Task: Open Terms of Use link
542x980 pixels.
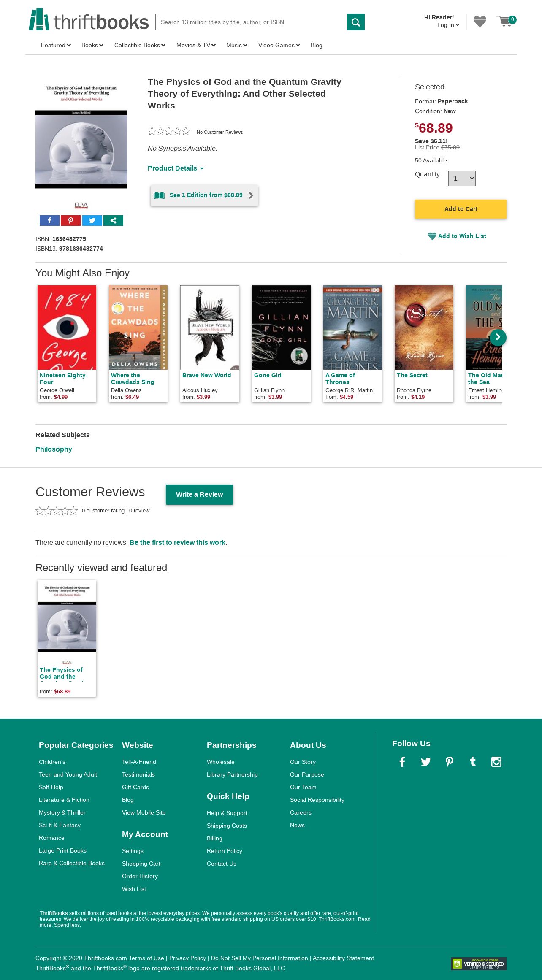Action: (x=146, y=958)
